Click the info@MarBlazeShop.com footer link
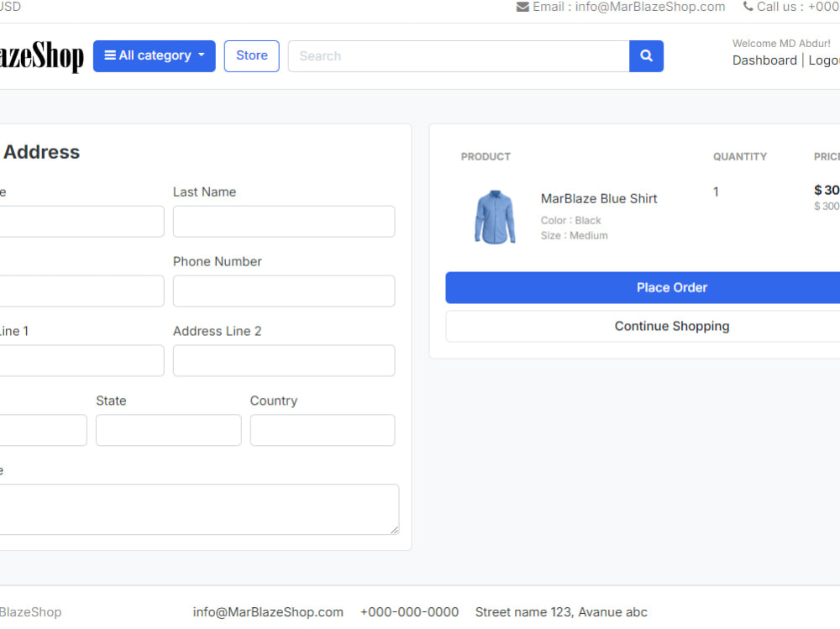Viewport: 840px width, 629px height. [x=268, y=611]
